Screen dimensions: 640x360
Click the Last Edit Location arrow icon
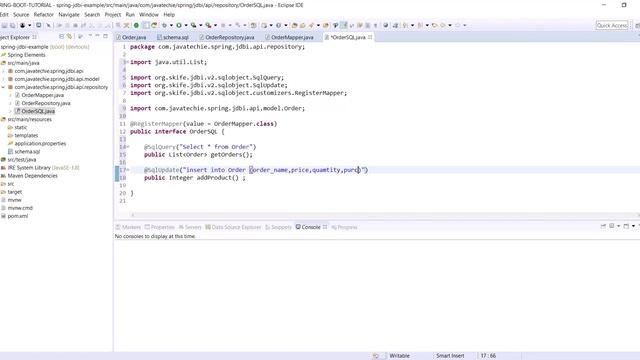pyautogui.click(x=435, y=25)
